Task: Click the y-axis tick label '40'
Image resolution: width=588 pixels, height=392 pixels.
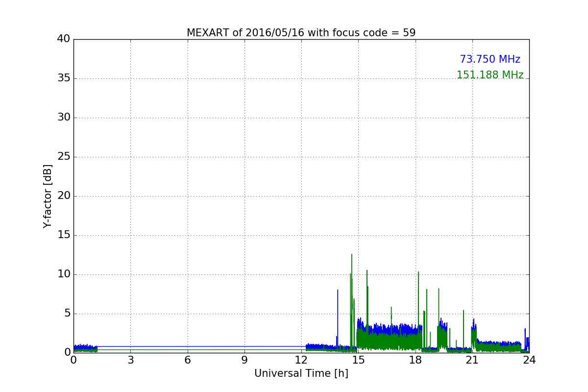Action: pos(64,39)
